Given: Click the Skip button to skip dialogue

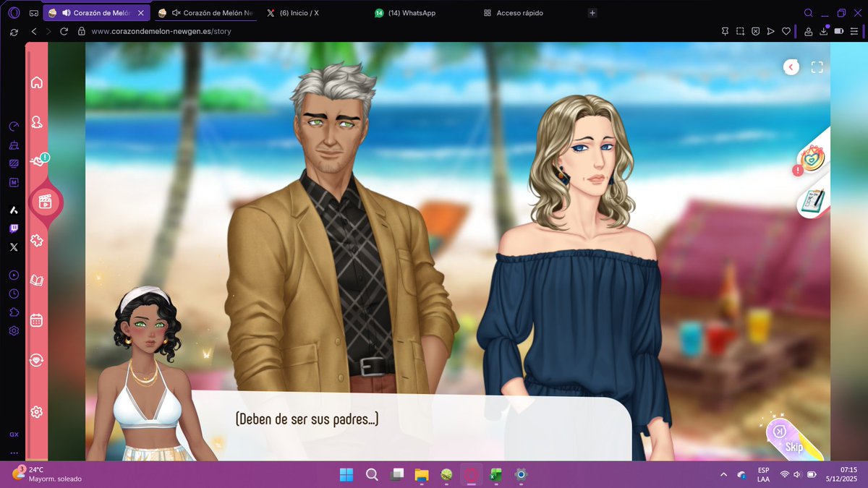Looking at the screenshot, I should pyautogui.click(x=792, y=447).
